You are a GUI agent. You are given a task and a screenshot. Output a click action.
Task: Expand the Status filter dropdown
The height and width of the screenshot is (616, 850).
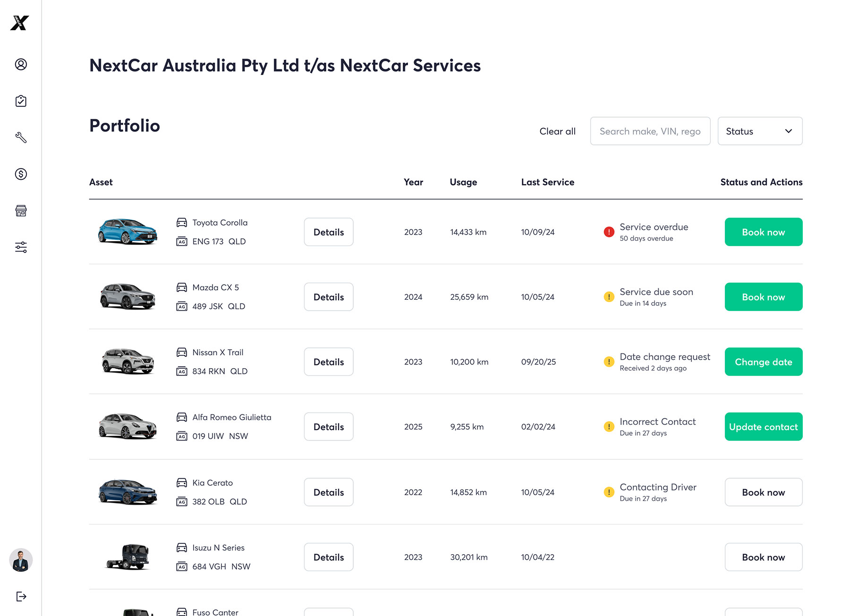(x=759, y=131)
